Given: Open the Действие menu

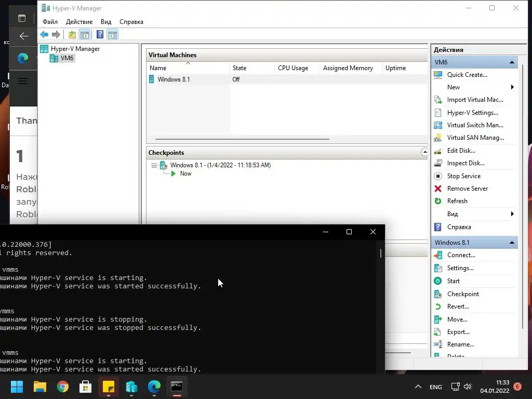Looking at the screenshot, I should [x=79, y=22].
